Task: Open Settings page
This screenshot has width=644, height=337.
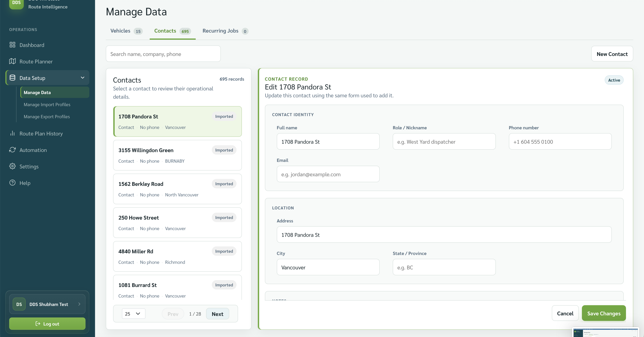Action: [48, 167]
